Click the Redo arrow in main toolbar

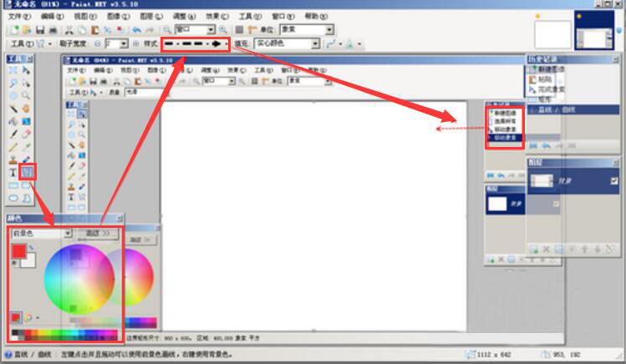[x=150, y=29]
